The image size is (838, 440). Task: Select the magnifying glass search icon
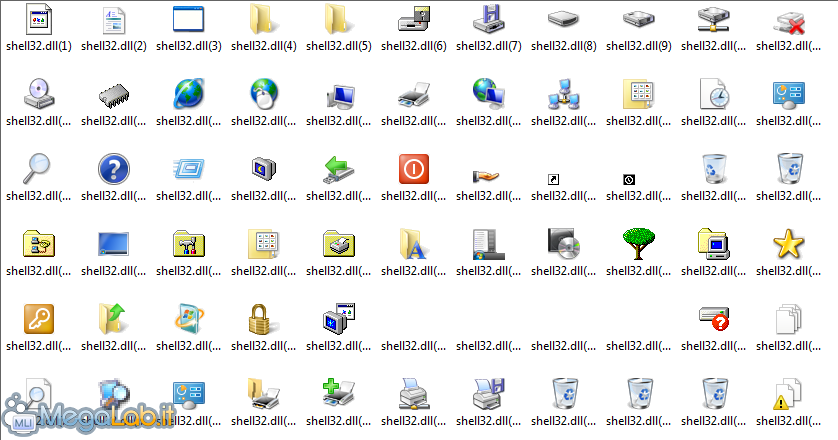37,168
